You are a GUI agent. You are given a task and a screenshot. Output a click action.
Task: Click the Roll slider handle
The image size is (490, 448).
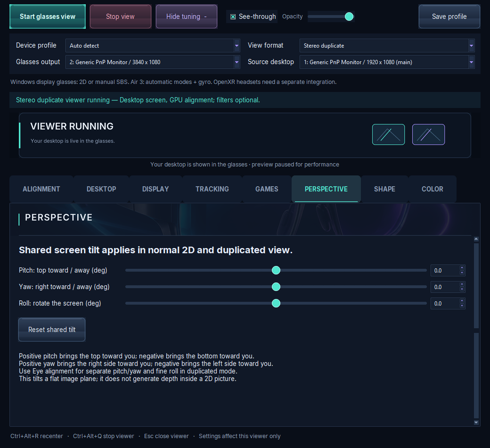pos(276,303)
